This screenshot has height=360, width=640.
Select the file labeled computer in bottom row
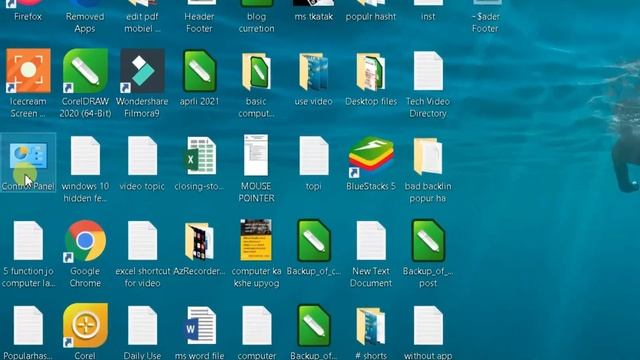pos(256,326)
